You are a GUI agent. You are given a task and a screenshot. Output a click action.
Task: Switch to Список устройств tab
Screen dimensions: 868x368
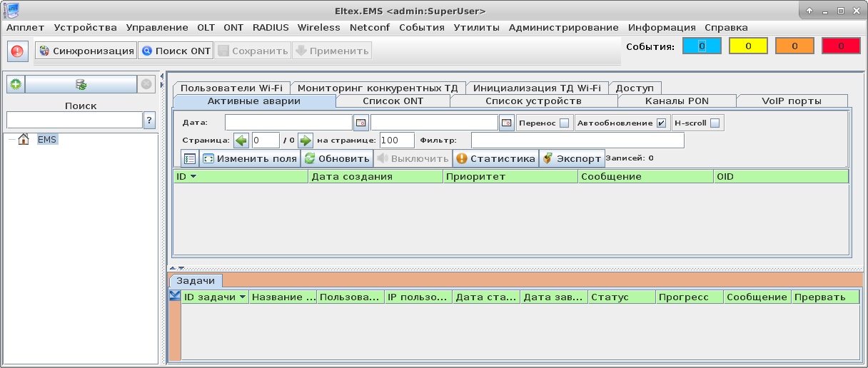[x=534, y=101]
